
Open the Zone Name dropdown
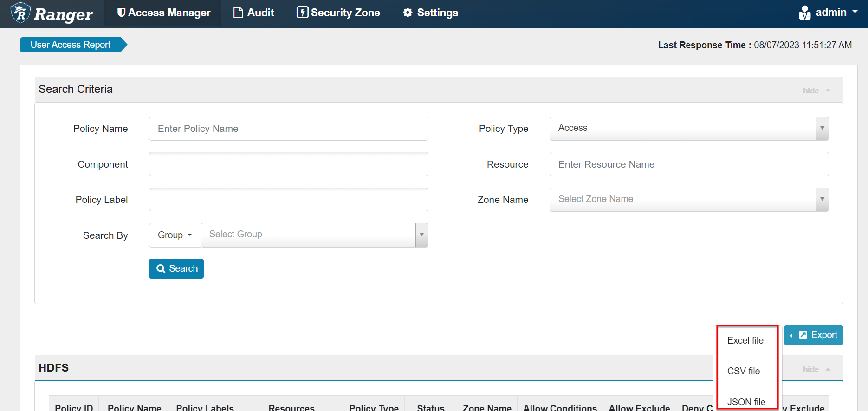click(x=689, y=200)
